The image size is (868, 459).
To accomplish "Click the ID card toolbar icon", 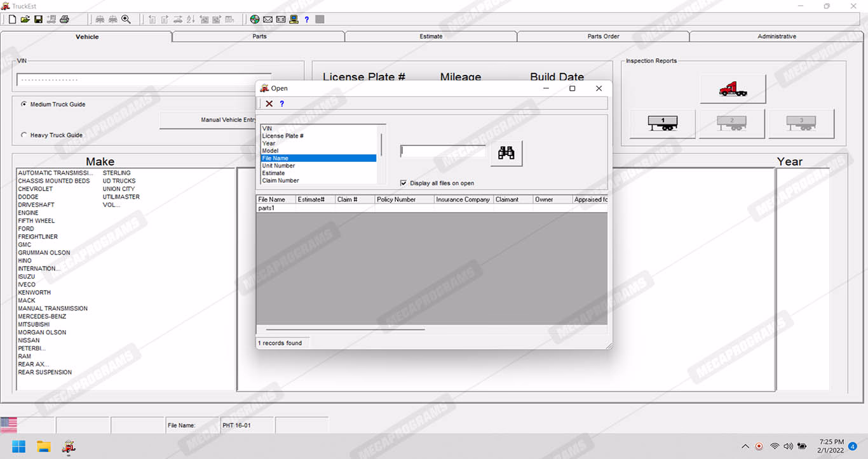I will (x=280, y=20).
